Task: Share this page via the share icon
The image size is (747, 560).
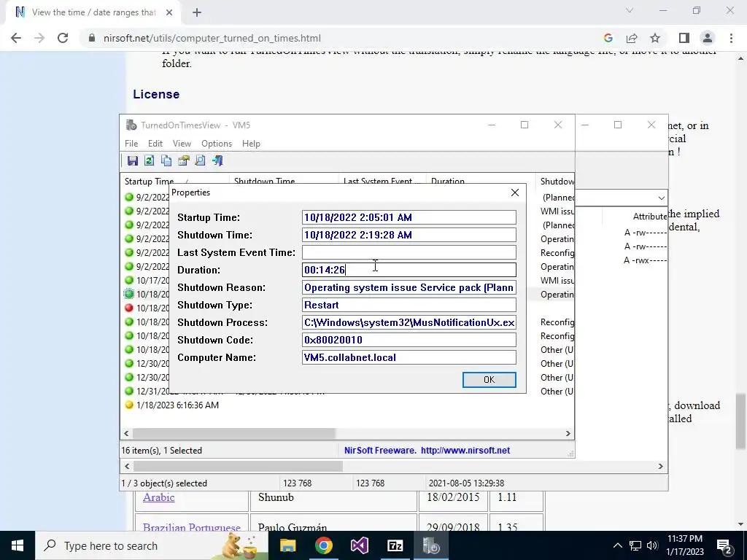Action: click(632, 38)
